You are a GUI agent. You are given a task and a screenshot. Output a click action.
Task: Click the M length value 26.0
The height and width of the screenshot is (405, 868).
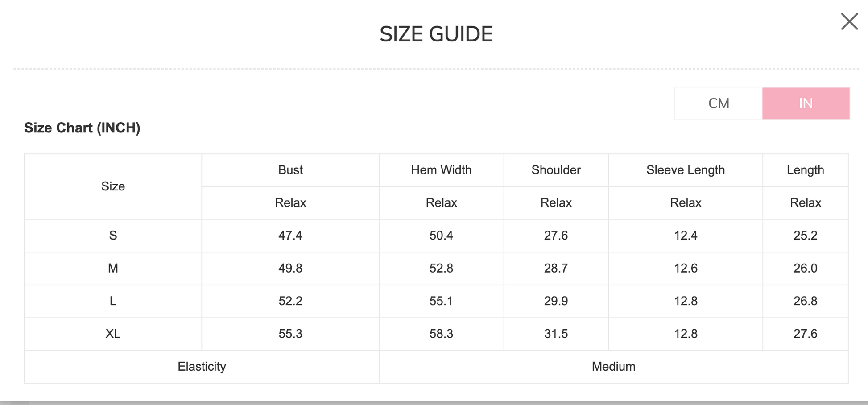click(805, 268)
